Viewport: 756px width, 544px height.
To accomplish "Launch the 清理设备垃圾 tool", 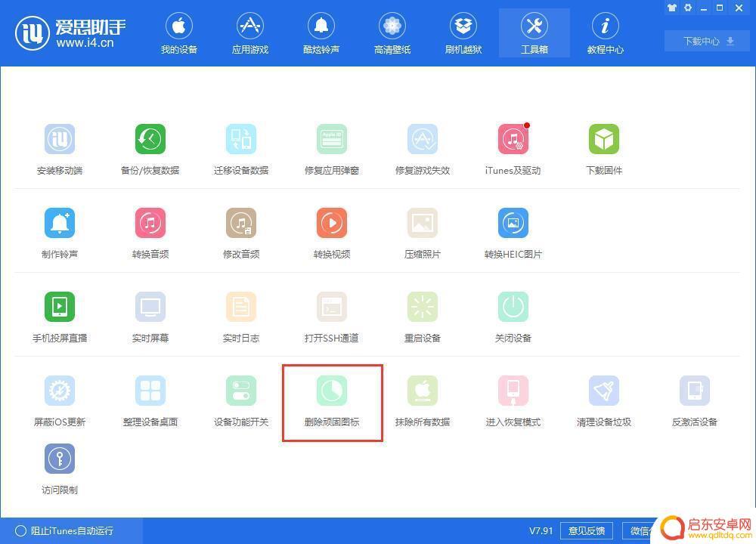I will click(x=603, y=401).
